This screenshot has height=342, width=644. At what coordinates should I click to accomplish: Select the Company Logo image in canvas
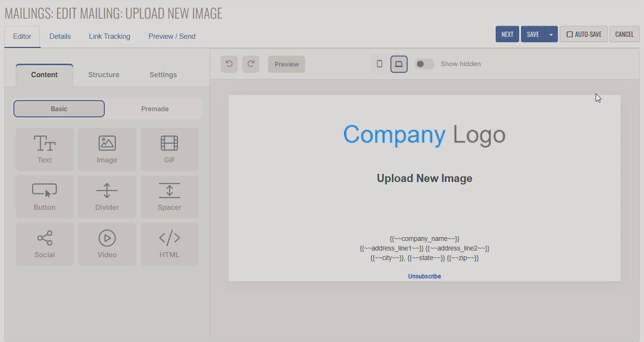pos(424,135)
